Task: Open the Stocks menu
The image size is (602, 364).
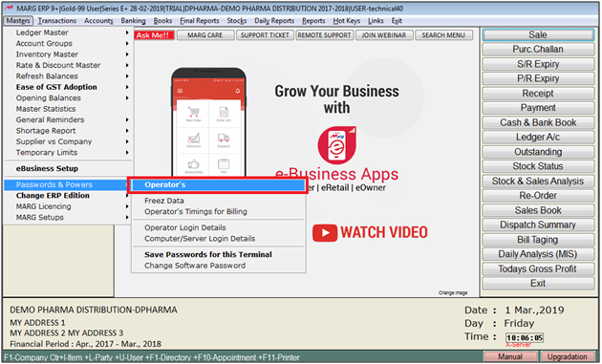Action: [x=237, y=21]
